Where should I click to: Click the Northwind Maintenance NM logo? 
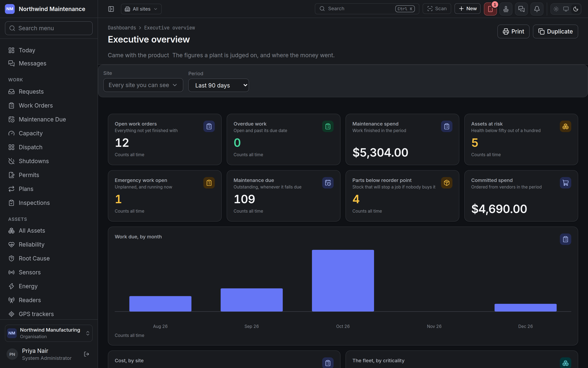pos(10,9)
